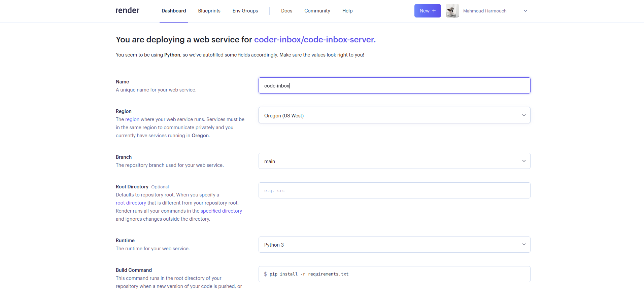
Task: Click the New + button
Action: (x=428, y=11)
